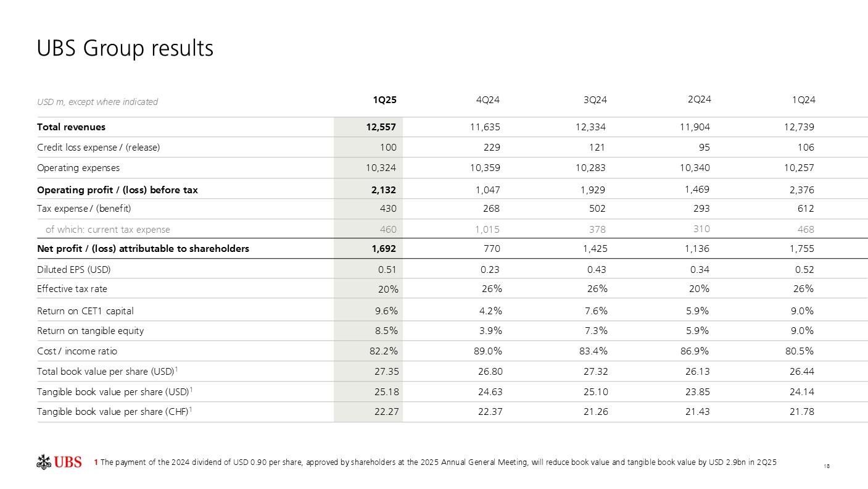The width and height of the screenshot is (868, 489).
Task: Click the 1Q25 column header
Action: click(x=384, y=100)
